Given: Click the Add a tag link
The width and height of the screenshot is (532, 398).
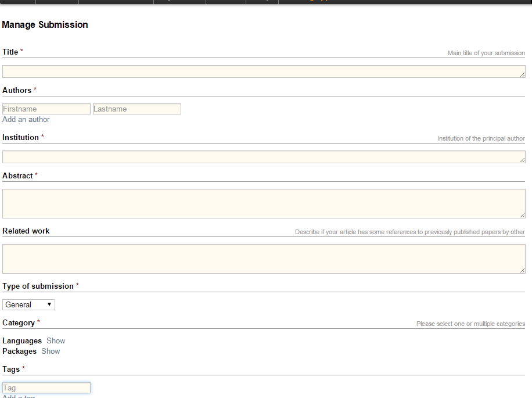Looking at the screenshot, I should coord(19,397).
